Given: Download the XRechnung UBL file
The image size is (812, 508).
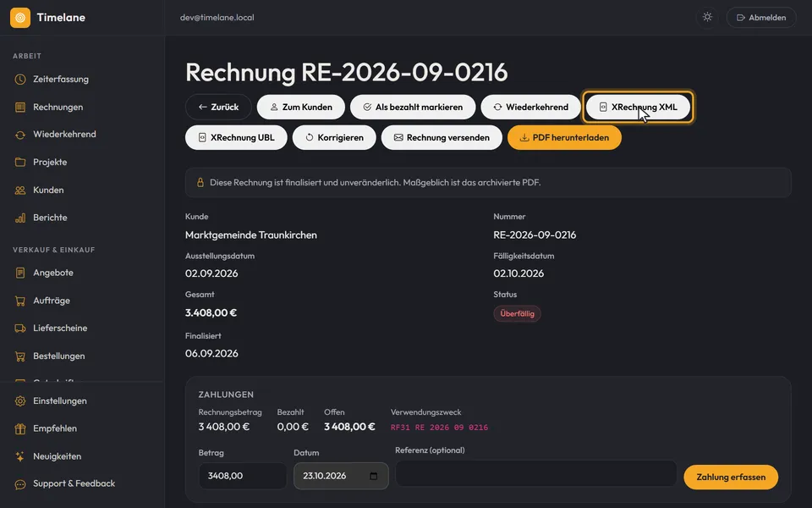Looking at the screenshot, I should (x=236, y=137).
